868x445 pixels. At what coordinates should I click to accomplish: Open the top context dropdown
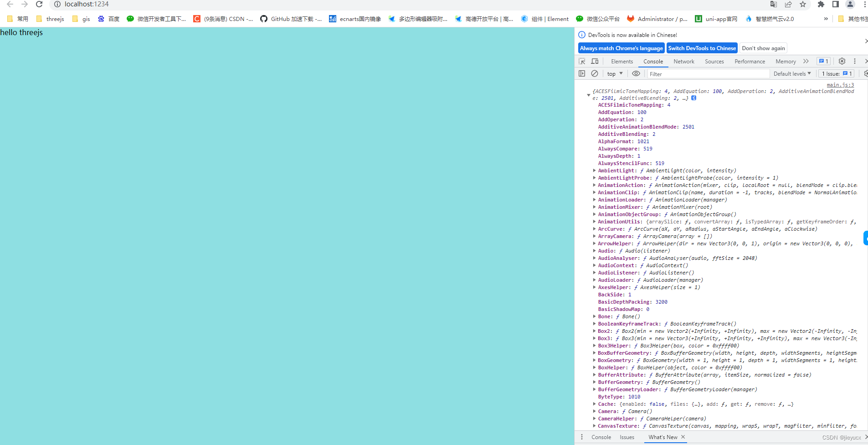tap(615, 73)
